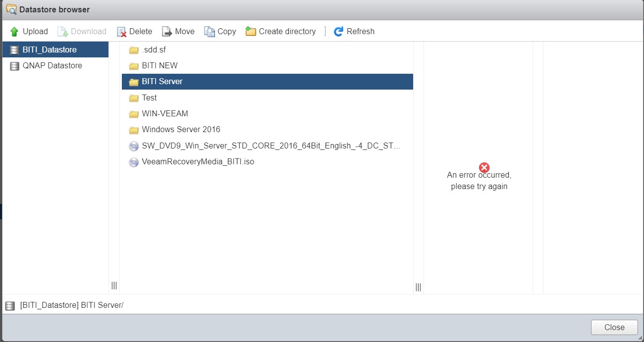This screenshot has height=342, width=644.
Task: Open the Test folder name
Action: 149,98
